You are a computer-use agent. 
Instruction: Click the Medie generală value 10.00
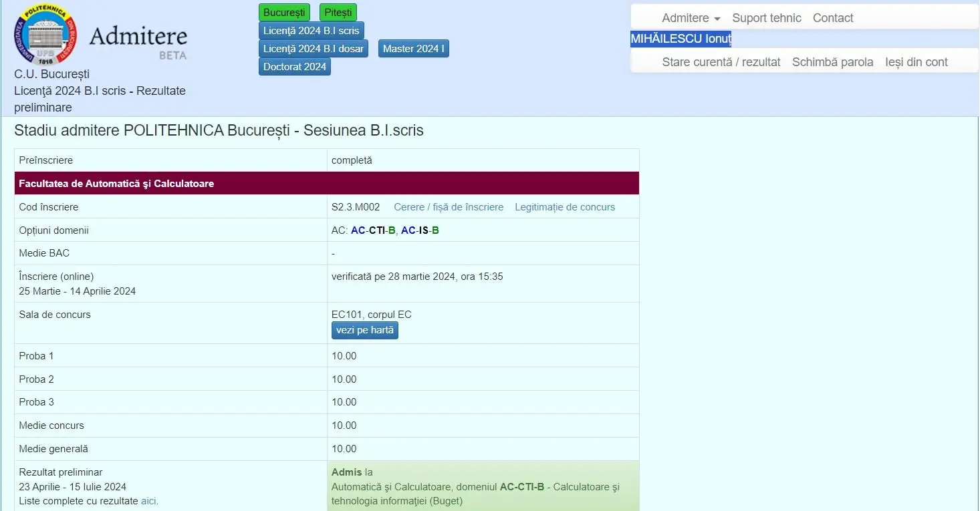(344, 449)
